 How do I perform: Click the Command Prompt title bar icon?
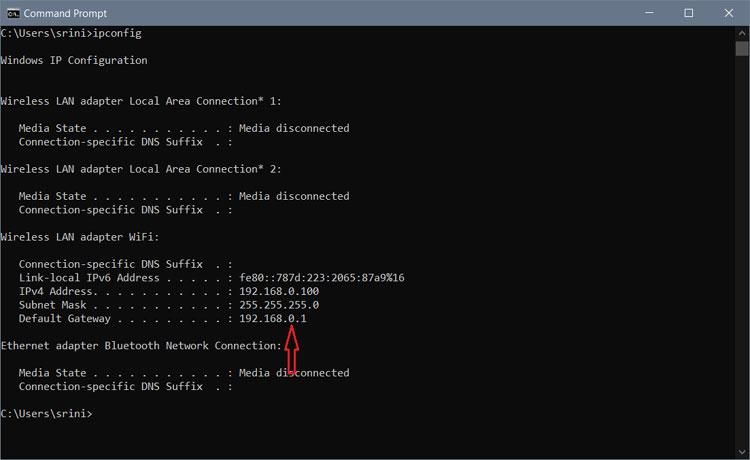click(x=12, y=12)
